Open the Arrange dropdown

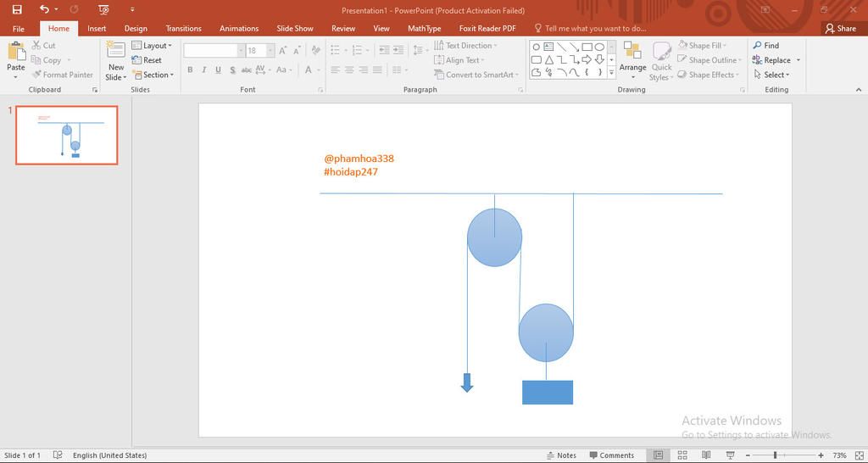click(632, 60)
